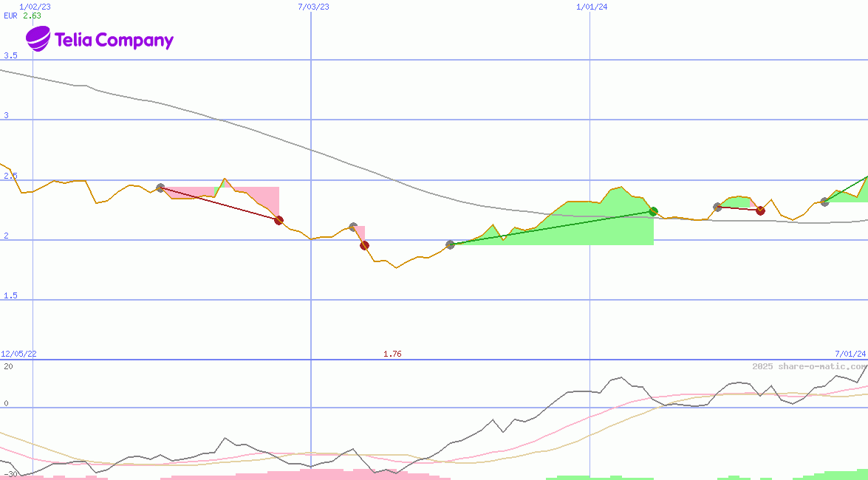The height and width of the screenshot is (480, 868).
Task: Select the 7/03/23 date label at top
Action: pyautogui.click(x=313, y=7)
